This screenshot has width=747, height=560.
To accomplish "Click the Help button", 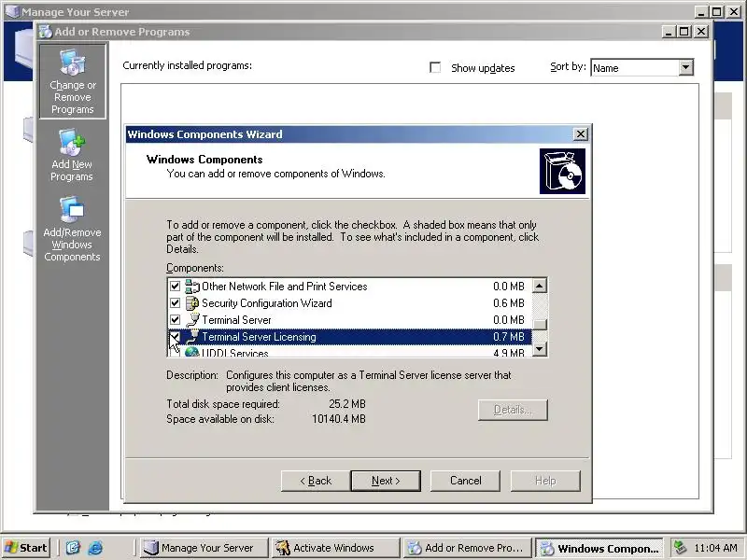I will coord(545,481).
